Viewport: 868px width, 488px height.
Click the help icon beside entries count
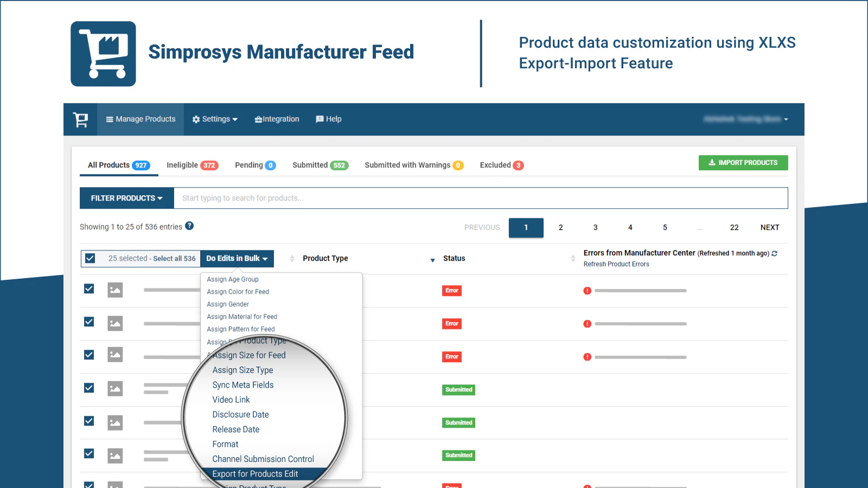[189, 226]
